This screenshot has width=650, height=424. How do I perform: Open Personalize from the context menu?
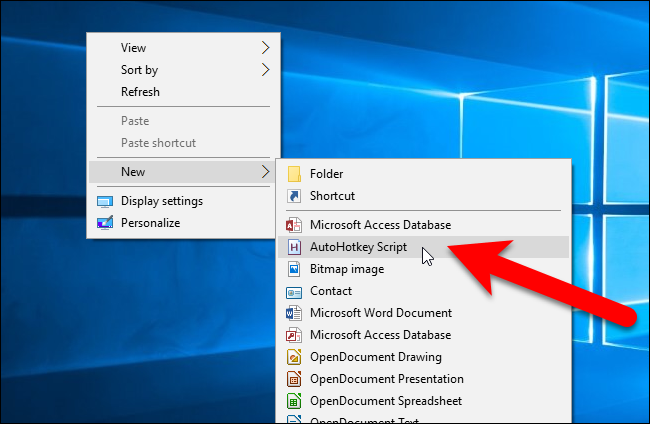coord(150,223)
